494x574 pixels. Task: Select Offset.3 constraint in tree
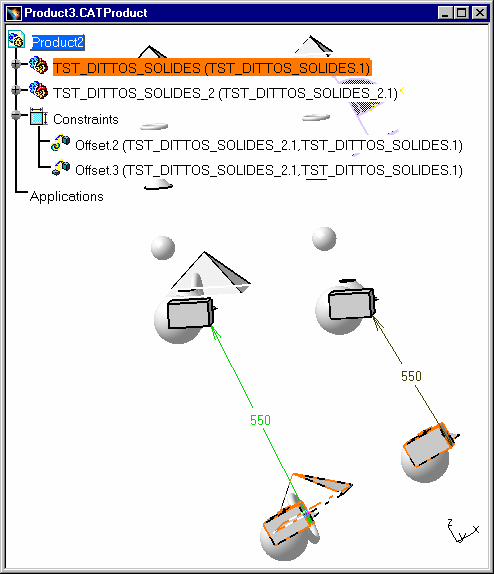click(269, 170)
